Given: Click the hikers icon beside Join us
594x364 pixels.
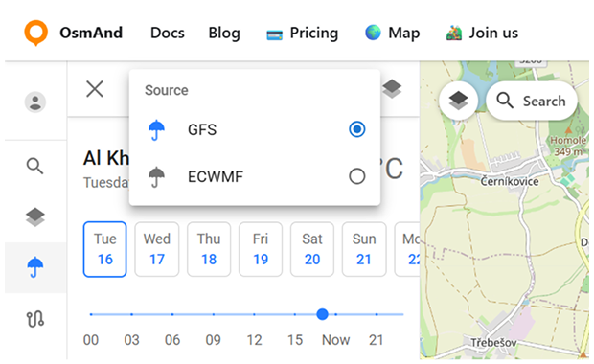Looking at the screenshot, I should tap(454, 33).
